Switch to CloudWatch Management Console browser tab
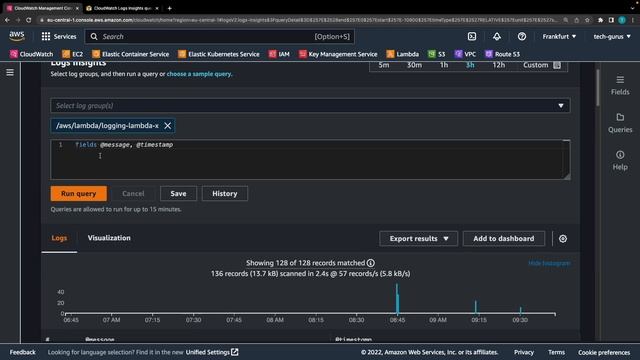640x360 pixels. 42,8
